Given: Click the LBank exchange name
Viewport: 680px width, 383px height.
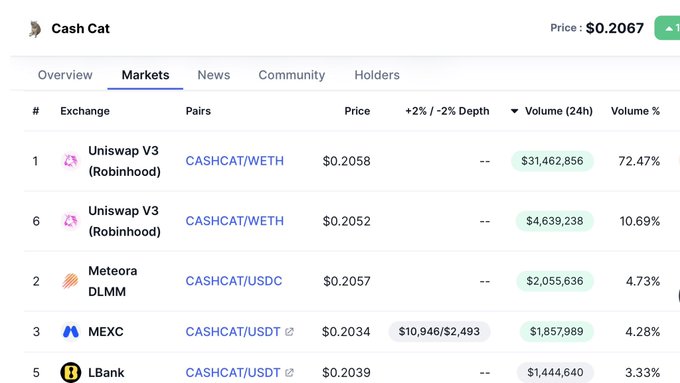Looking at the screenshot, I should [106, 373].
